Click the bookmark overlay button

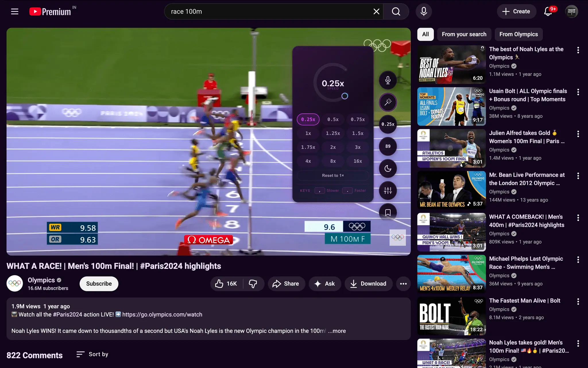coord(388,212)
